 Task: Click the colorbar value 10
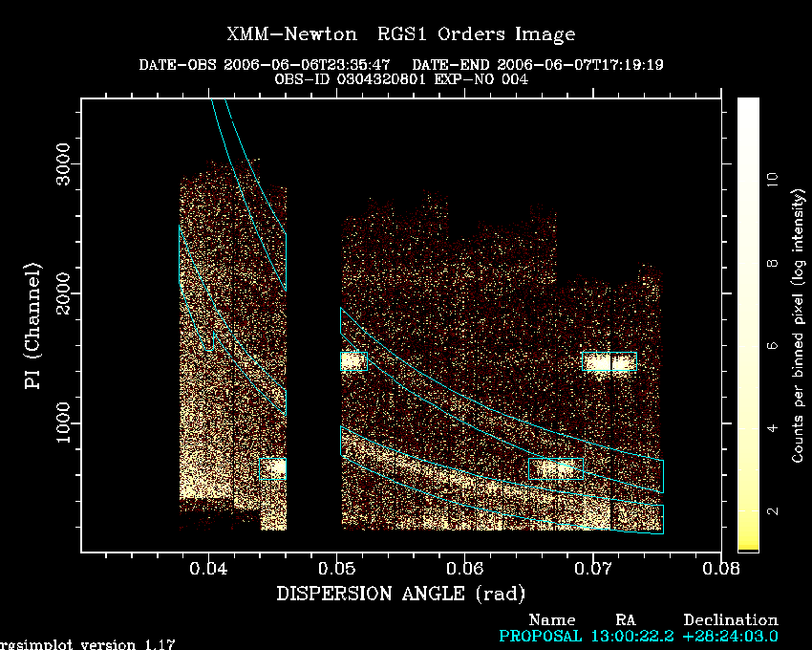pyautogui.click(x=772, y=180)
